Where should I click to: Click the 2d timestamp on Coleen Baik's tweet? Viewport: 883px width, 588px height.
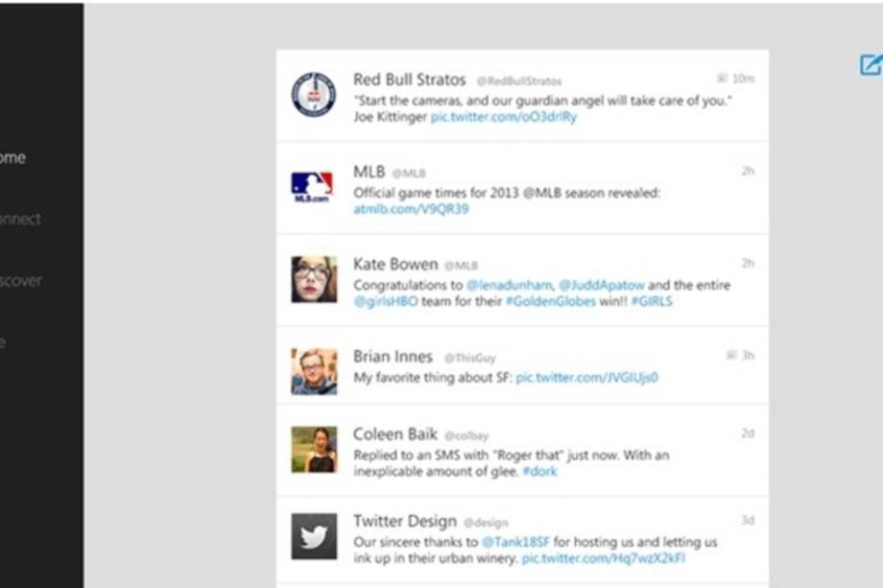coord(748,434)
